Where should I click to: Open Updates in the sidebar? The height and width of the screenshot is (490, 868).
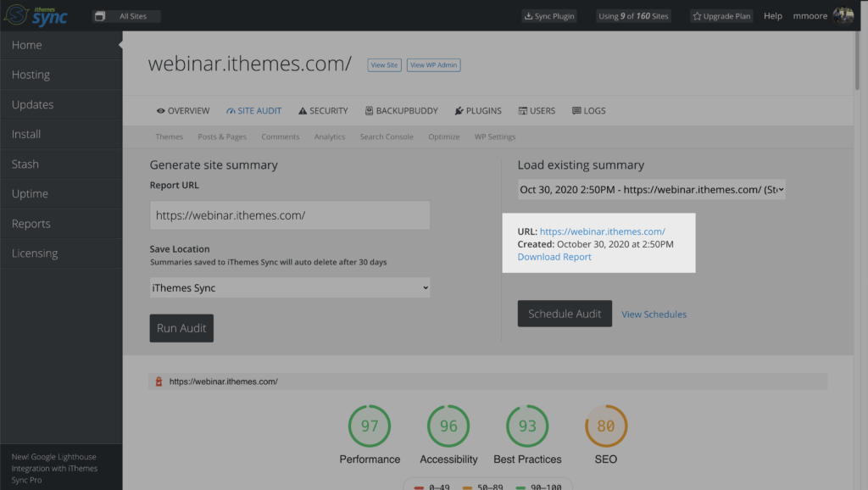[x=61, y=104]
